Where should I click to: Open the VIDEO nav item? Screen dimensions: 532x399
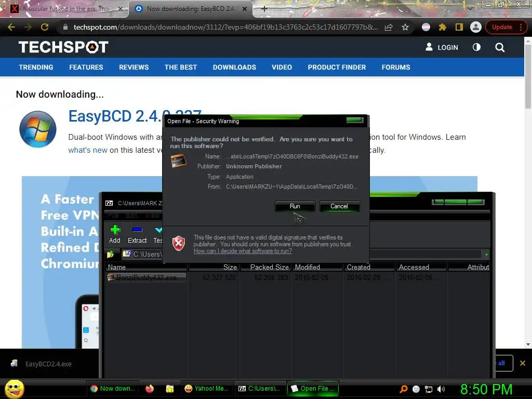[282, 67]
